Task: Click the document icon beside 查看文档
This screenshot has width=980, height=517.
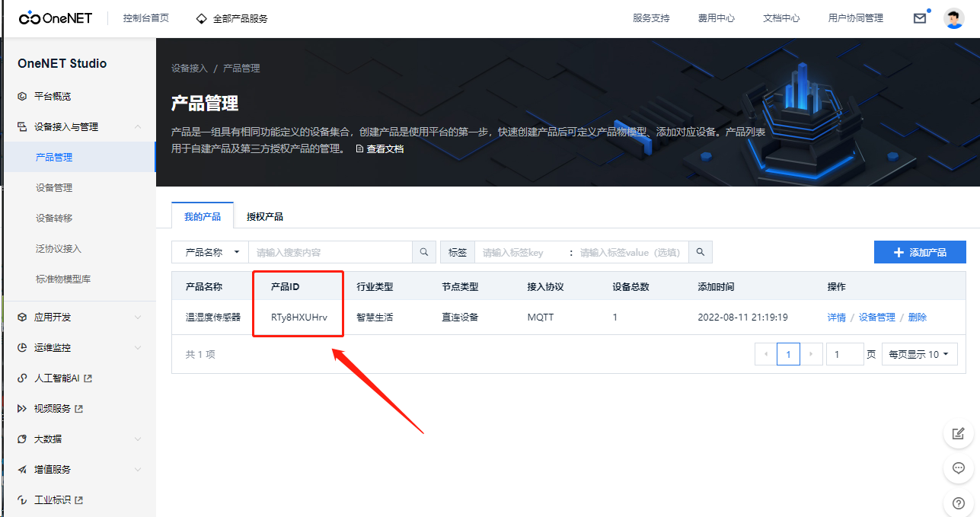Action: click(360, 149)
